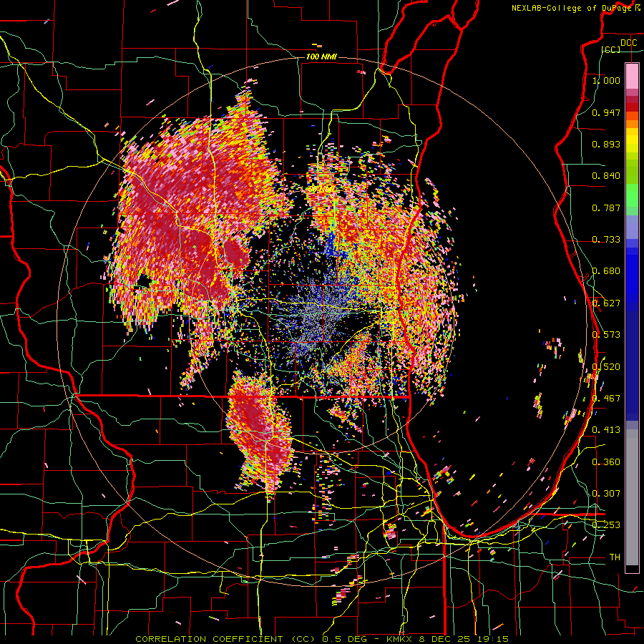
Task: Click the TH threshold label on the scale
Action: (x=615, y=557)
